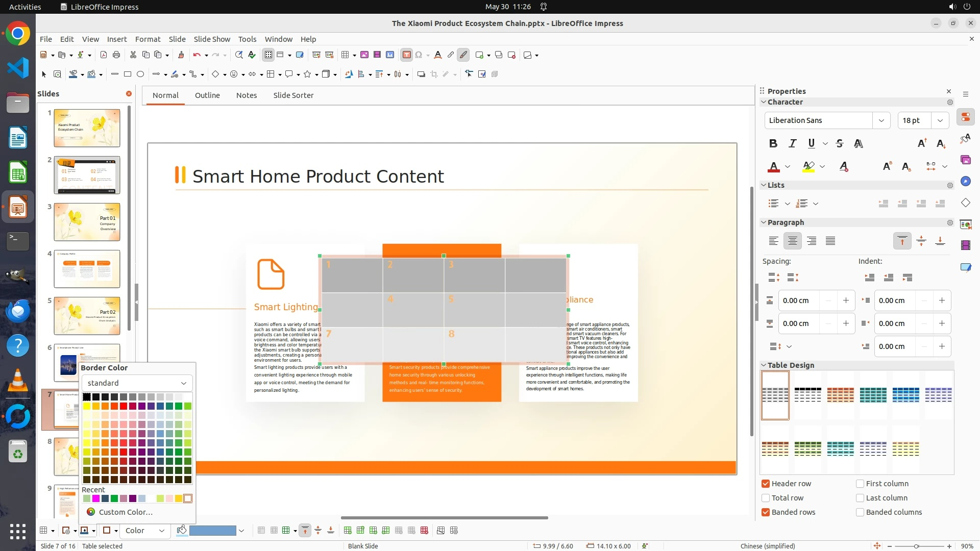
Task: Collapse the Table Design section
Action: [764, 365]
